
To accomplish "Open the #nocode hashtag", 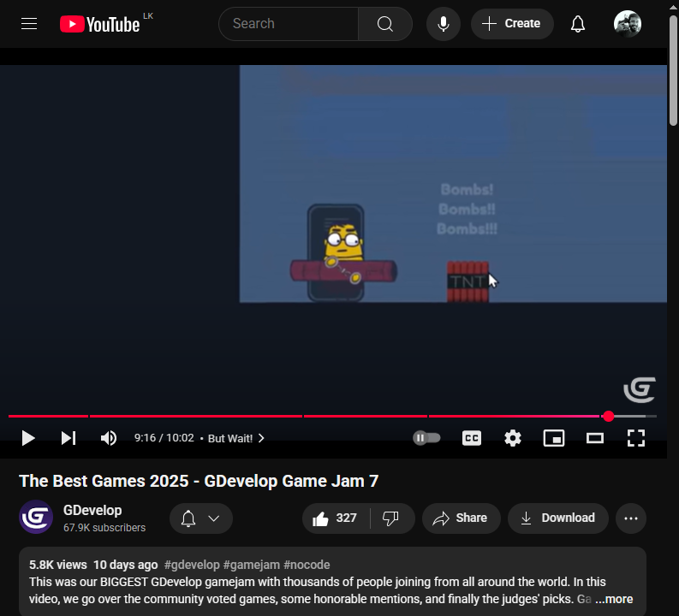I will (x=307, y=565).
